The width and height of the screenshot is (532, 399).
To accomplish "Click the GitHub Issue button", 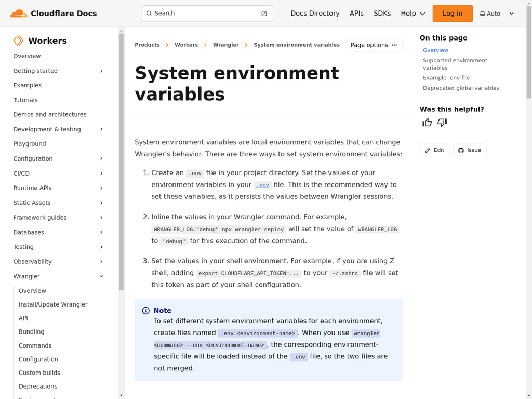I will (x=470, y=150).
